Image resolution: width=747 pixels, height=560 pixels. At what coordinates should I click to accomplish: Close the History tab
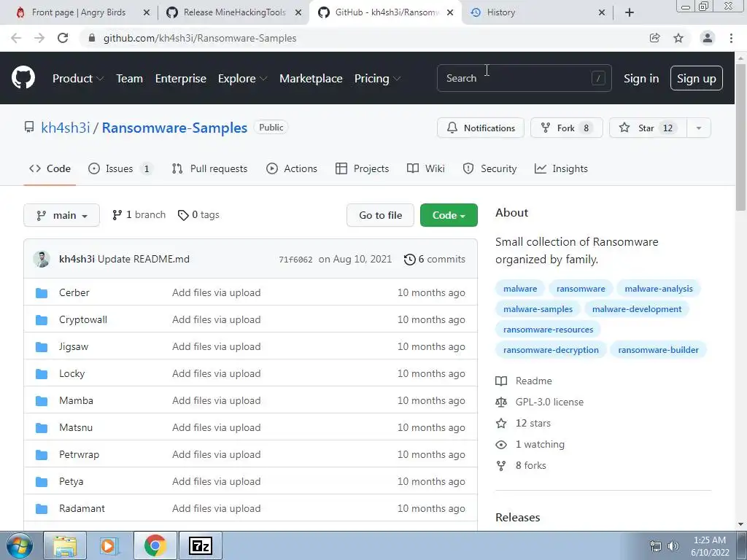pos(602,12)
